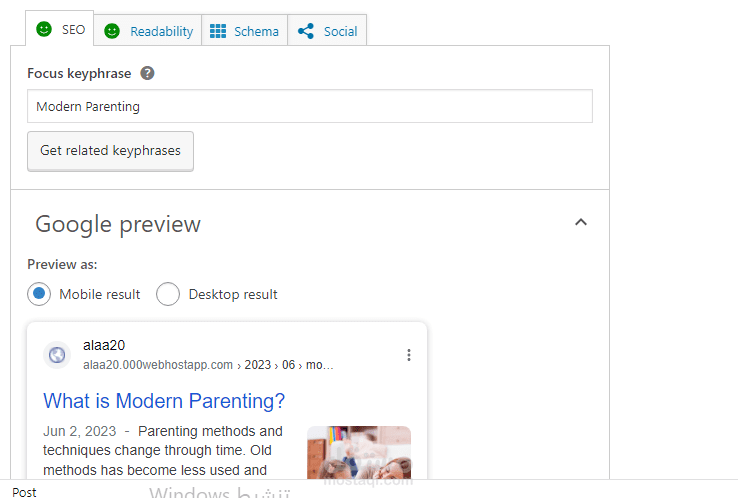The width and height of the screenshot is (738, 498).
Task: Select the Desktop result radio button
Action: pos(168,294)
